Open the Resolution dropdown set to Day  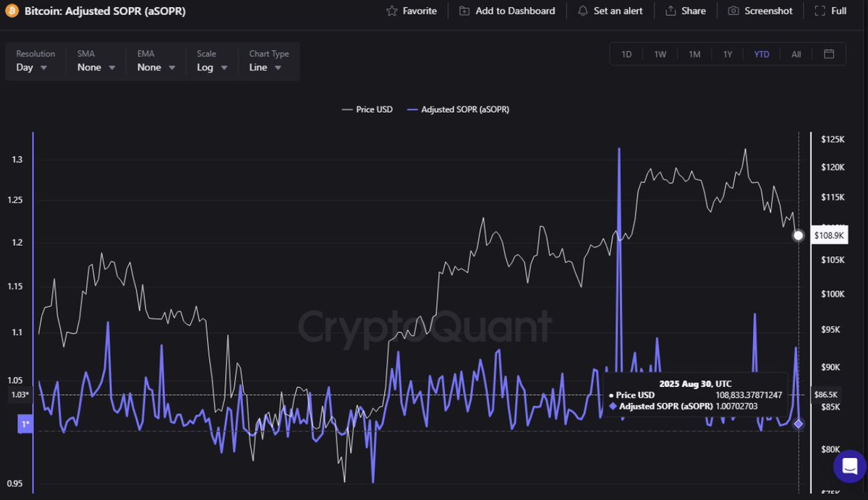click(x=32, y=67)
